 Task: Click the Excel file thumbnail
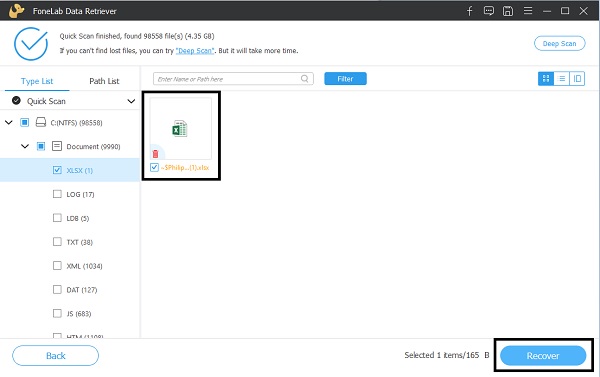(x=180, y=129)
